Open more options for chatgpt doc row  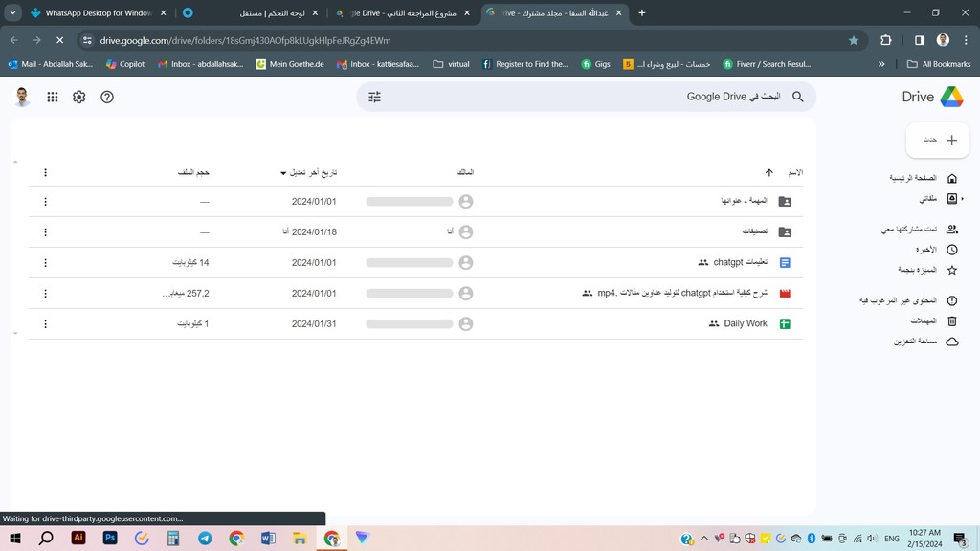click(45, 263)
